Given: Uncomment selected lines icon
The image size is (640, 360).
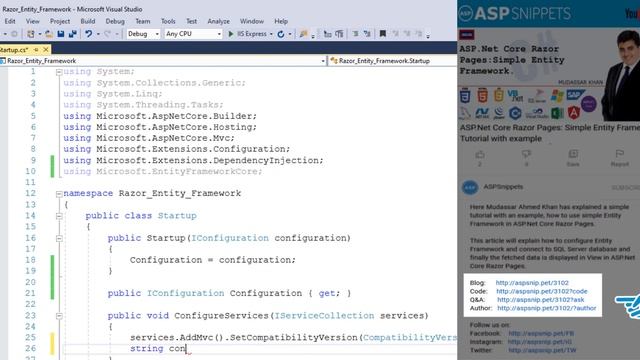Looking at the screenshot, I should 367,34.
